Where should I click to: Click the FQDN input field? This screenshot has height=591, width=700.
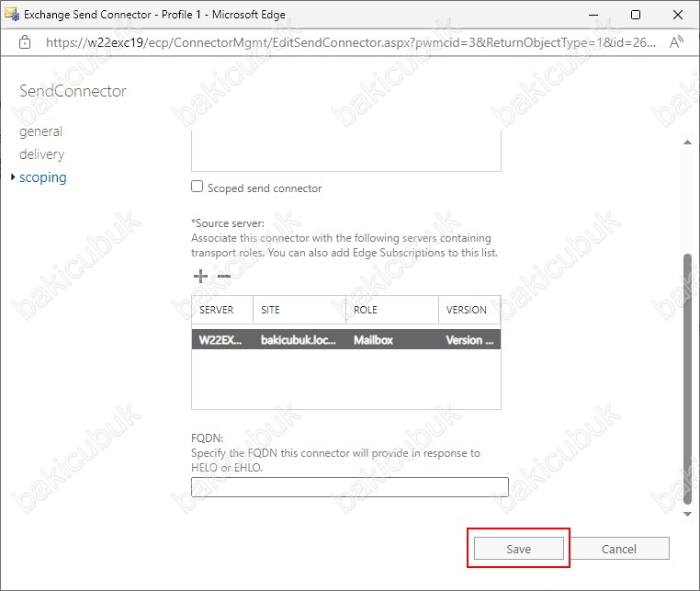350,487
